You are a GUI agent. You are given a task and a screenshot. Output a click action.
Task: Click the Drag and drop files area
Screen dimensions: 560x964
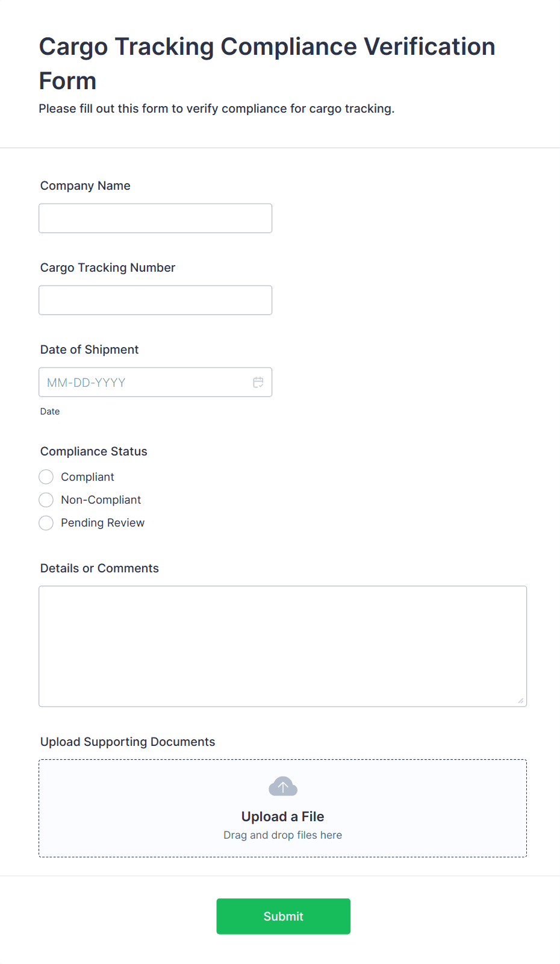pos(282,835)
